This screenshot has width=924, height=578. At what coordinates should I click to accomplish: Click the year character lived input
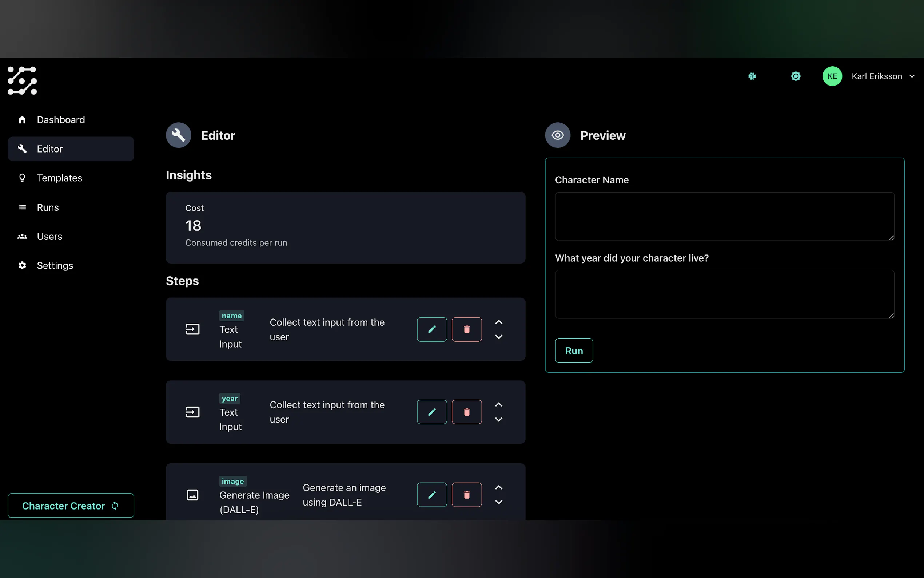point(724,294)
